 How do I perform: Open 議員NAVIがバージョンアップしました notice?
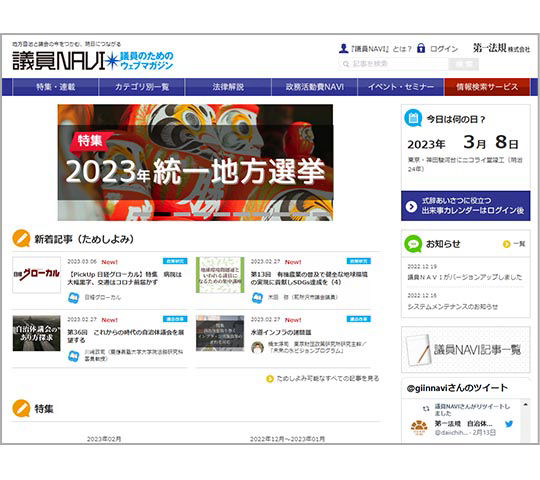click(x=465, y=277)
